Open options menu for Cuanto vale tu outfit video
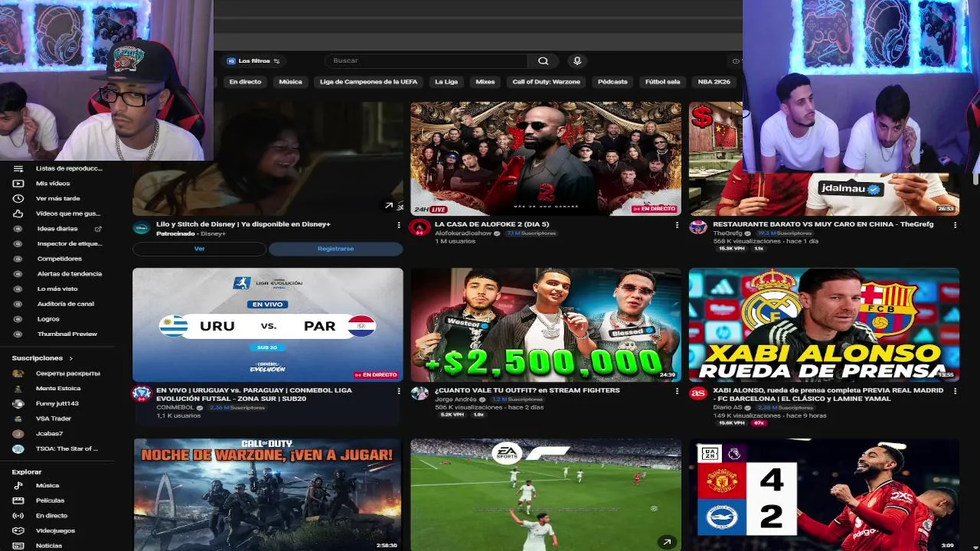 point(677,391)
